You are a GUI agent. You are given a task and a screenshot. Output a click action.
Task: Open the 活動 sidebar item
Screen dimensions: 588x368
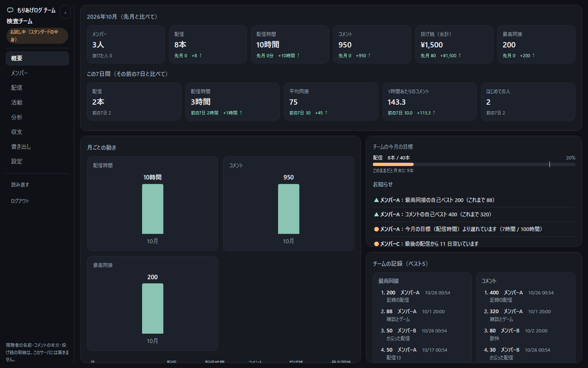pos(37,103)
